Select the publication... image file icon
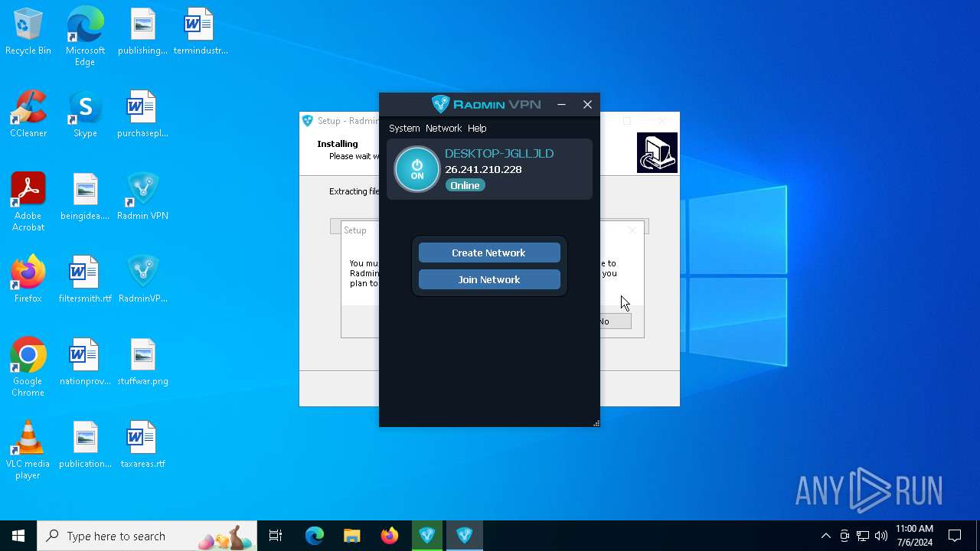Image resolution: width=980 pixels, height=551 pixels. pyautogui.click(x=85, y=445)
